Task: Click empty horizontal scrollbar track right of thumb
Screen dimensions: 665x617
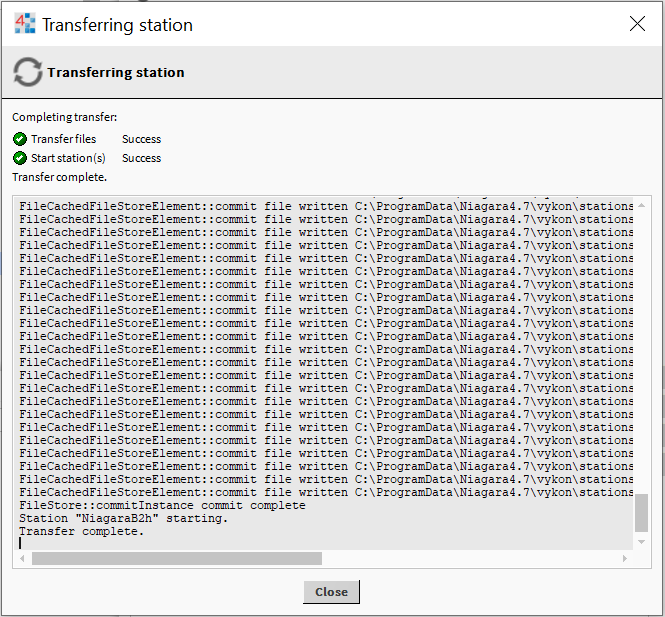Action: (470, 559)
